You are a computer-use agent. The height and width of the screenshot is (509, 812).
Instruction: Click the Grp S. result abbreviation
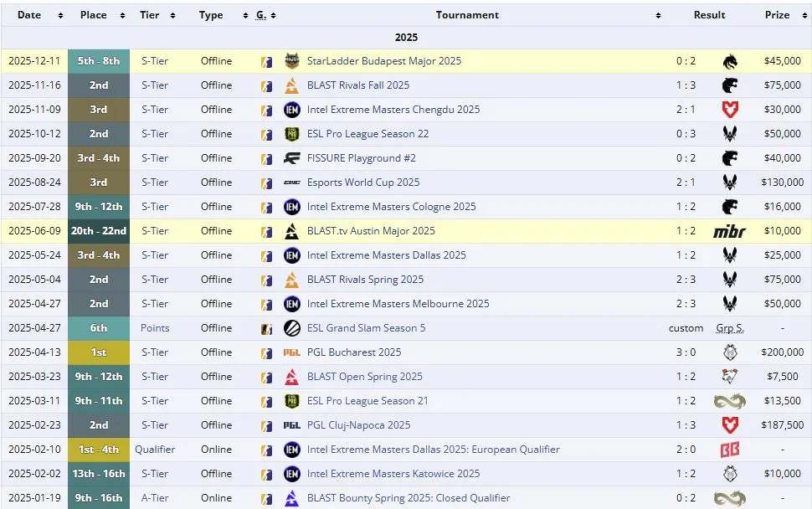[730, 328]
